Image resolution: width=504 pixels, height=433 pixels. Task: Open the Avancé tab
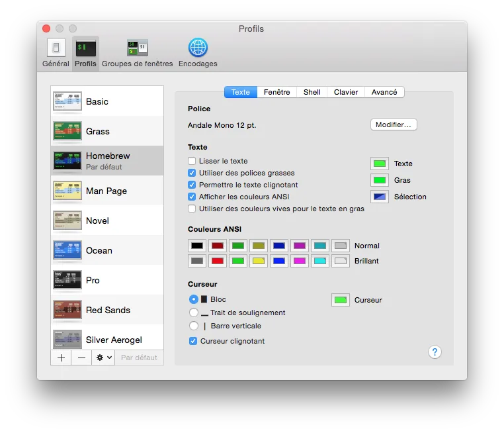click(x=384, y=92)
